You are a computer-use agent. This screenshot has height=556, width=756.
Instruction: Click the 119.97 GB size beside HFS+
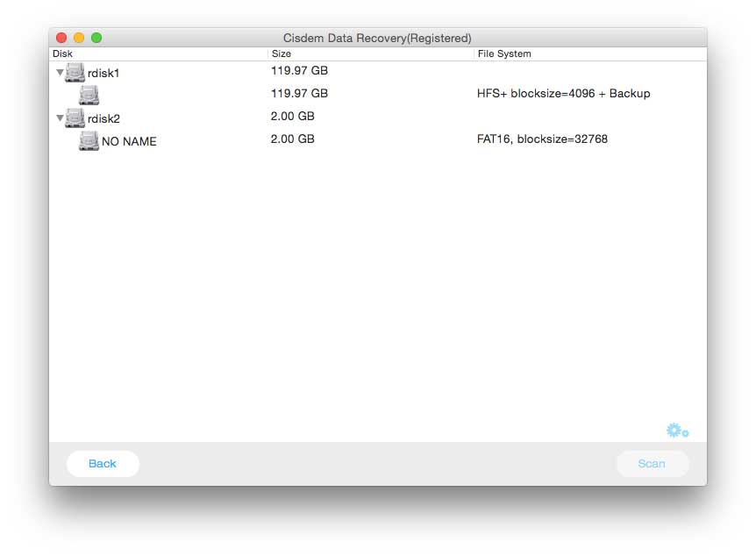tap(299, 93)
